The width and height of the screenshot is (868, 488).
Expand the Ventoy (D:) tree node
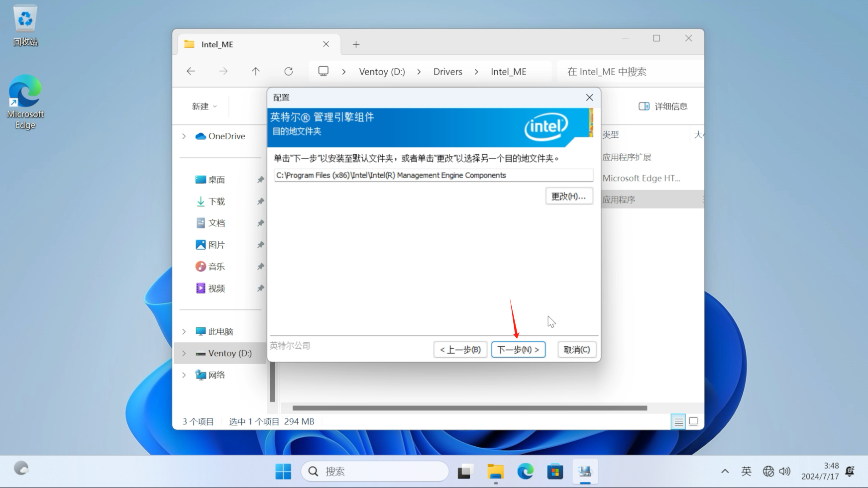184,353
